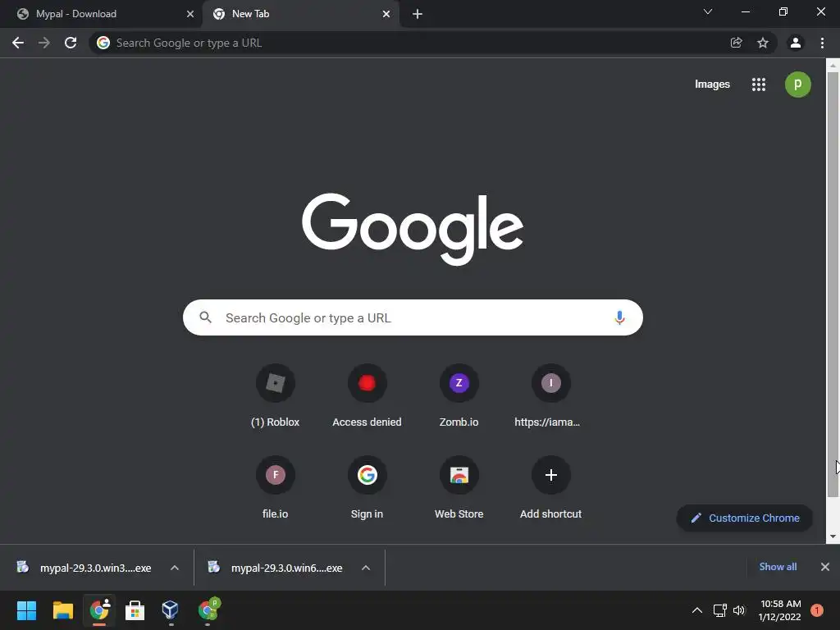The image size is (840, 630).
Task: Switch to the Mypal - Download tab
Action: tap(101, 14)
